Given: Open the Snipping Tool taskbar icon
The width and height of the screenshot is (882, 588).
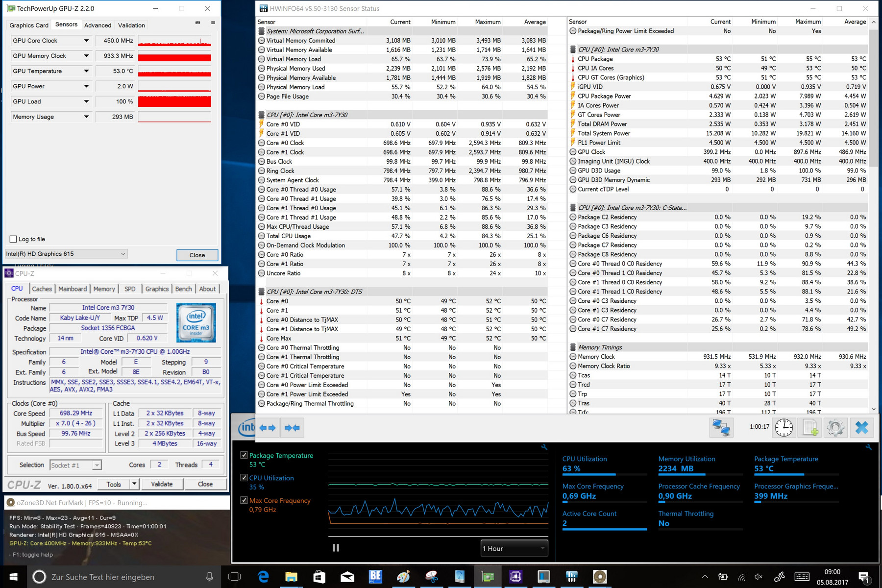Looking at the screenshot, I should pyautogui.click(x=431, y=577).
